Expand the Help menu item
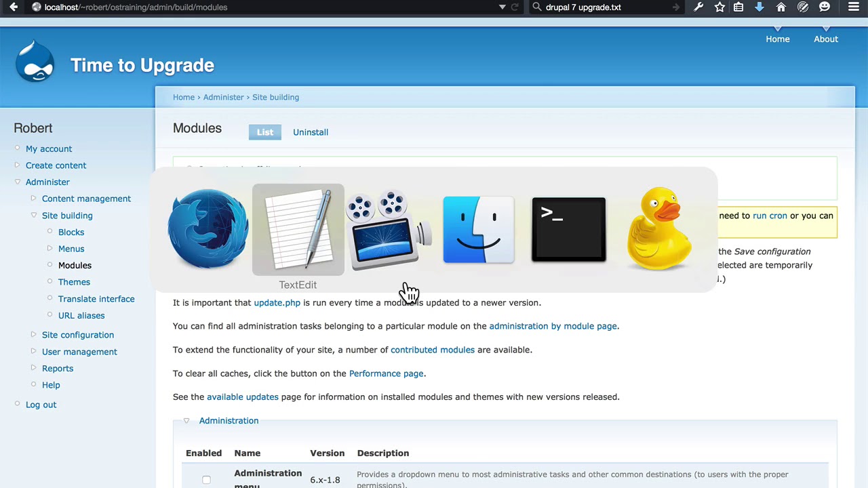 click(x=34, y=385)
